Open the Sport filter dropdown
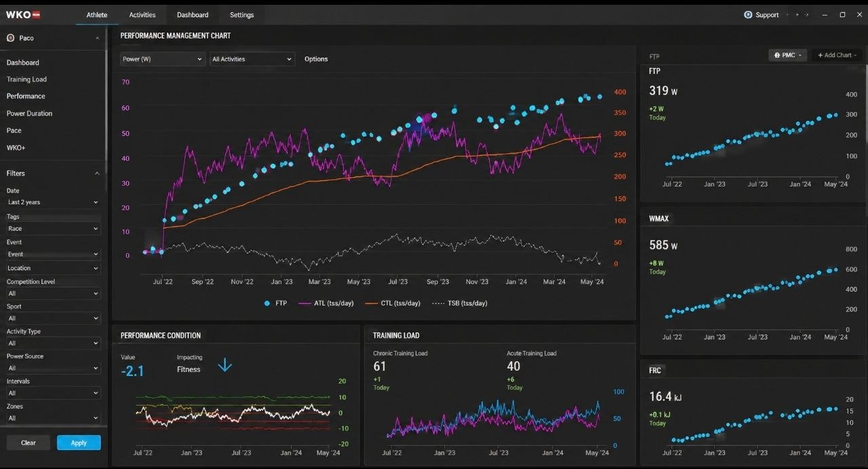 pos(53,318)
